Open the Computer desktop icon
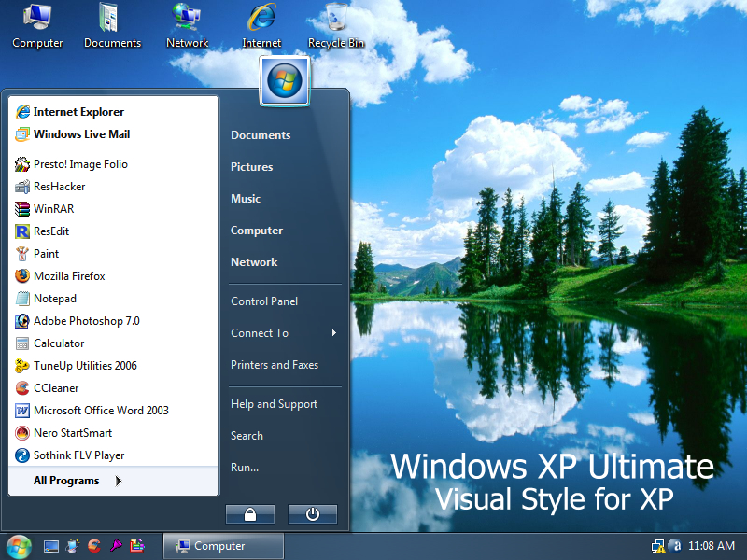747x560 pixels. coord(37,26)
